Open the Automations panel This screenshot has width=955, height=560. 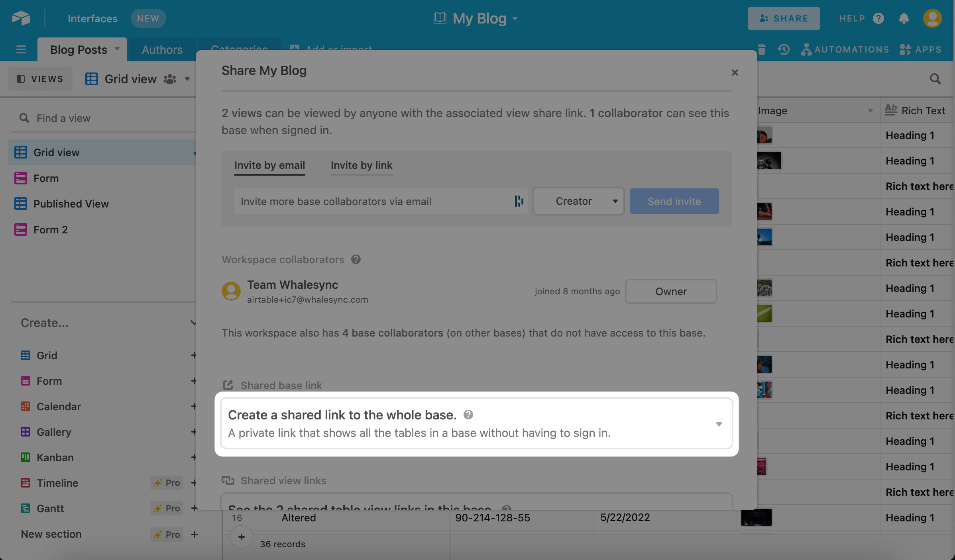pyautogui.click(x=845, y=49)
